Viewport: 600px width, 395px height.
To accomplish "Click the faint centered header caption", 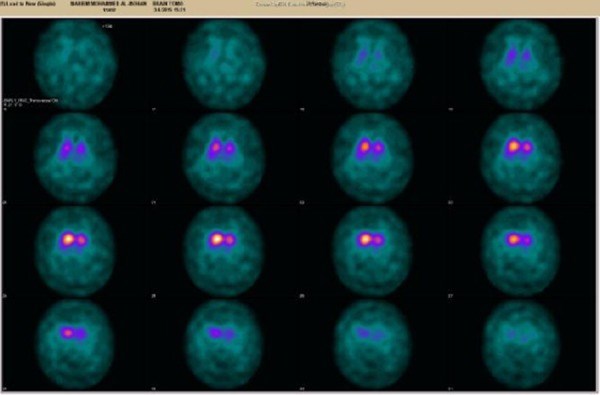I will pos(300,4).
